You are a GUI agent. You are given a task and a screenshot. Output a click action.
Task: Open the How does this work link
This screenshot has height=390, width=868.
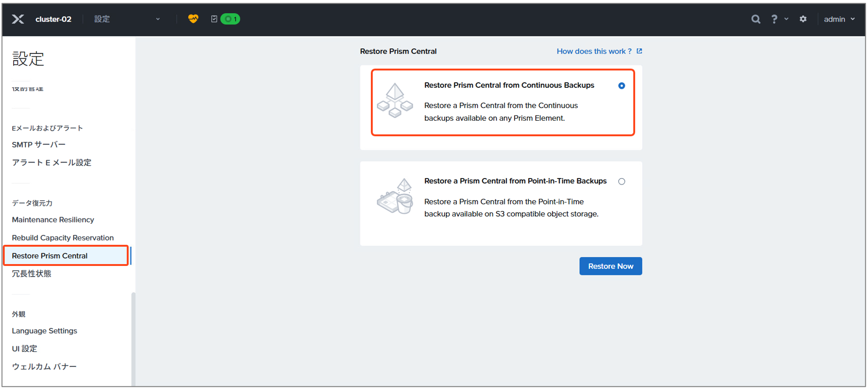(594, 51)
